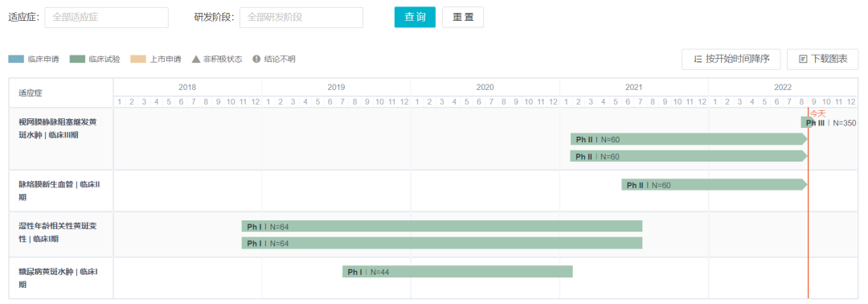868x304 pixels.
Task: Select first Ph II N=60 bar under 视网膜静脉阻塞
Action: coord(689,139)
